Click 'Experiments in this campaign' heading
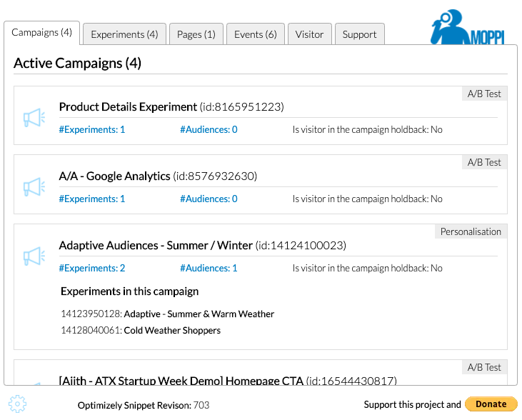This screenshot has width=522, height=420. (129, 291)
